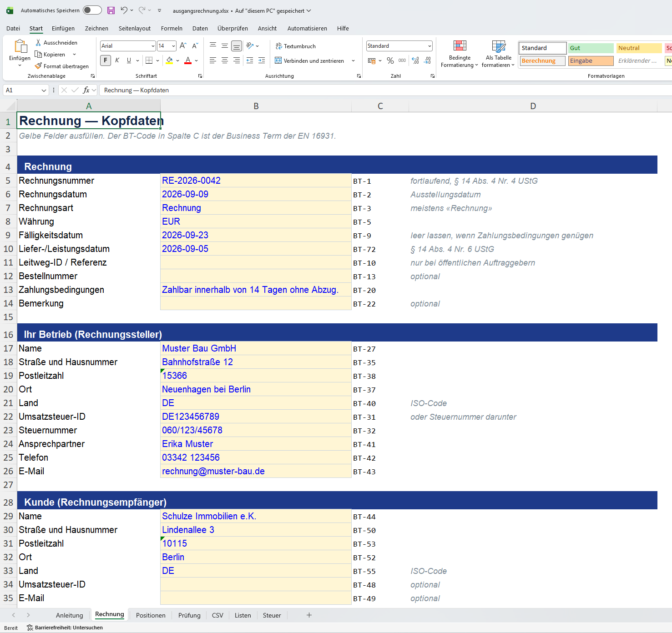Click the fx insert function button
The image size is (672, 633).
tap(86, 90)
